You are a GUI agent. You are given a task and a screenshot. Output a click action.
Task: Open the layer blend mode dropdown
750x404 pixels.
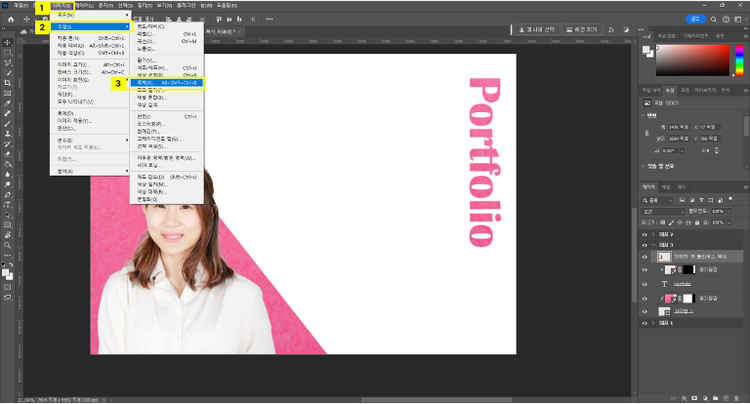pos(661,211)
